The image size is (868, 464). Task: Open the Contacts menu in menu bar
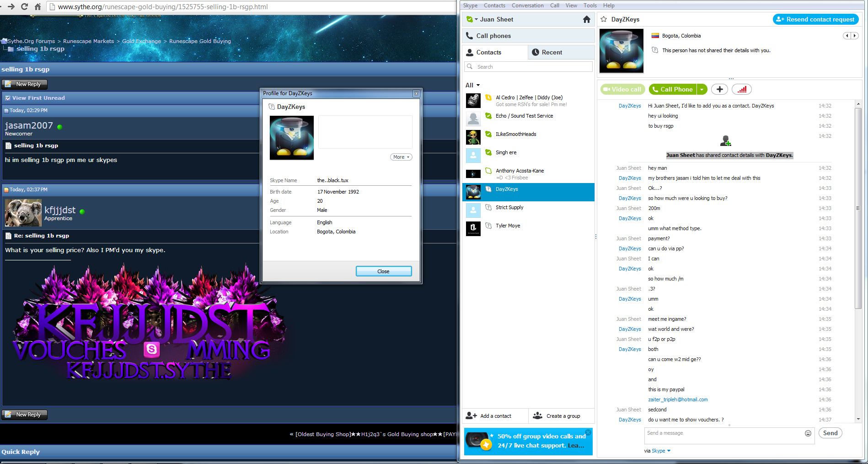tap(494, 5)
